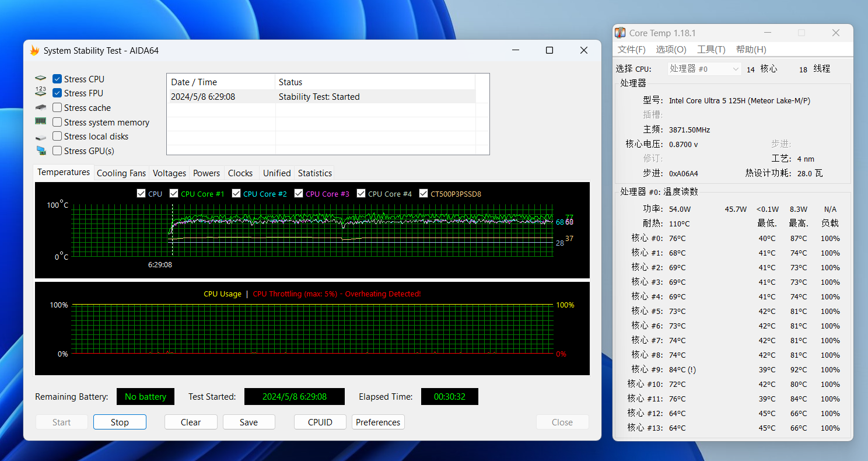The width and height of the screenshot is (868, 461).
Task: Click the disk drive icon beside local disks
Action: (x=40, y=137)
